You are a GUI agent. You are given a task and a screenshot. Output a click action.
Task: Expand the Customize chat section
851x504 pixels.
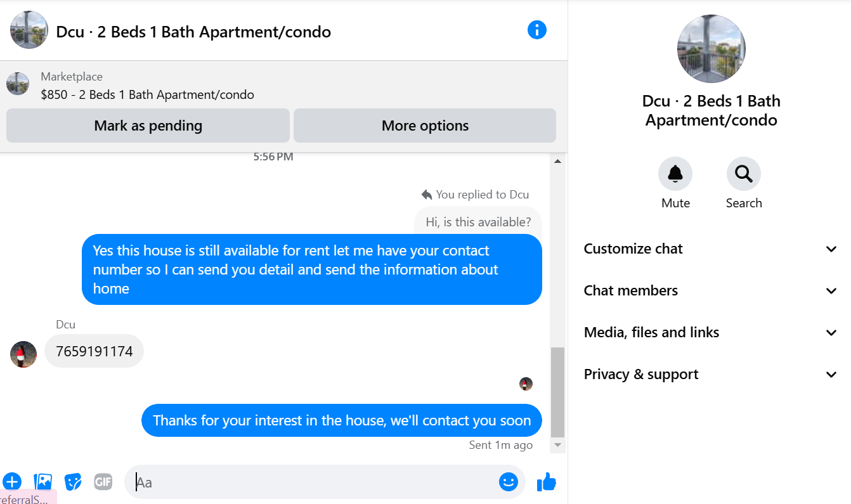pos(711,249)
